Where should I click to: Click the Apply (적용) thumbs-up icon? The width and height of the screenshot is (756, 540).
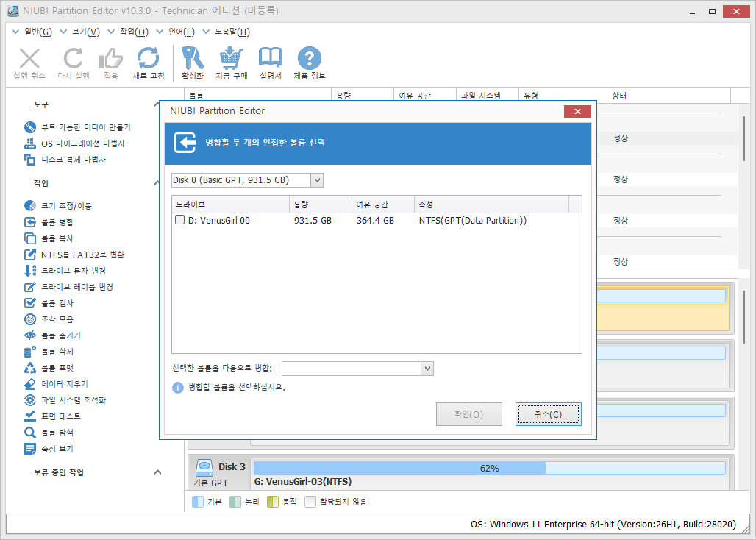pos(111,59)
